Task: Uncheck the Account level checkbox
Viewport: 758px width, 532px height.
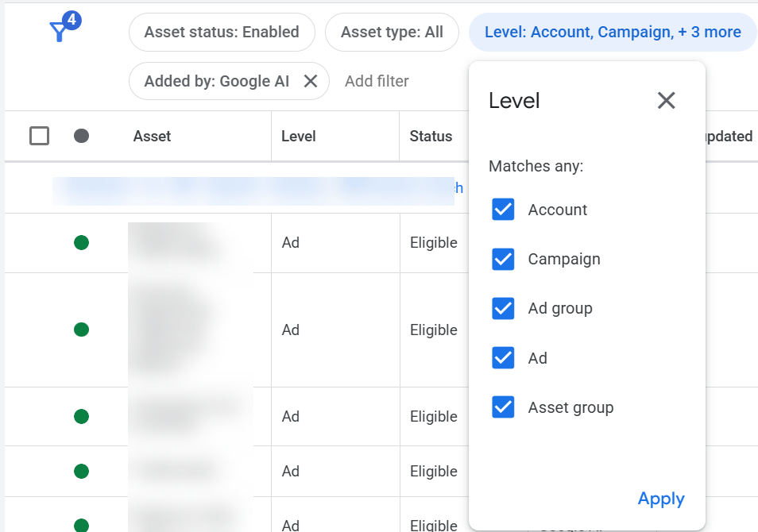Action: [502, 210]
